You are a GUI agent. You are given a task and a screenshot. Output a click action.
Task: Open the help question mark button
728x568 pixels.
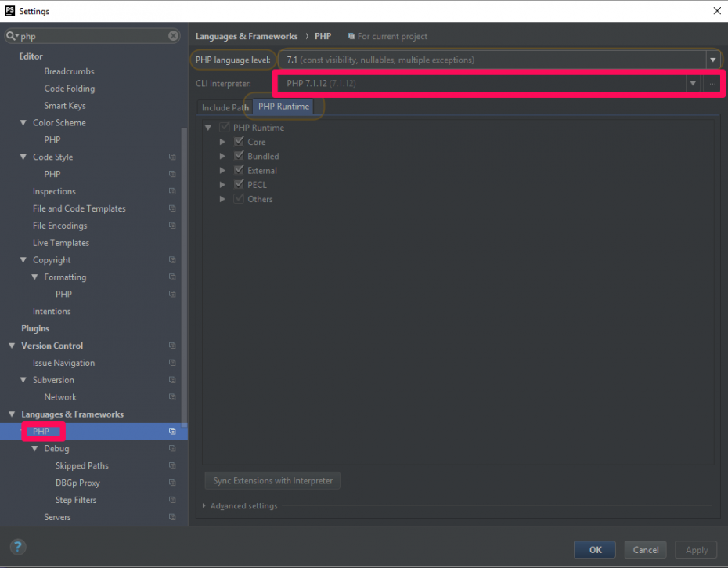(x=18, y=547)
